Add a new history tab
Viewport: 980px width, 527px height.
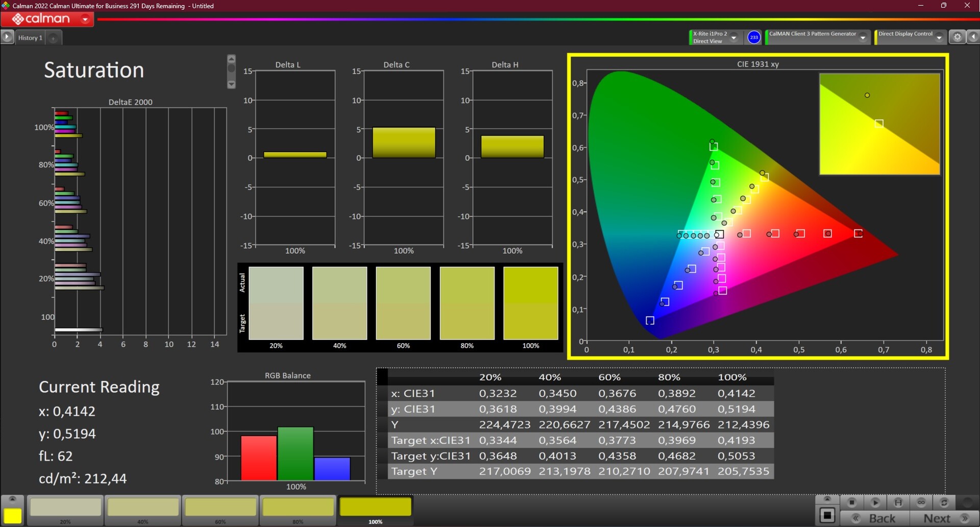(53, 38)
